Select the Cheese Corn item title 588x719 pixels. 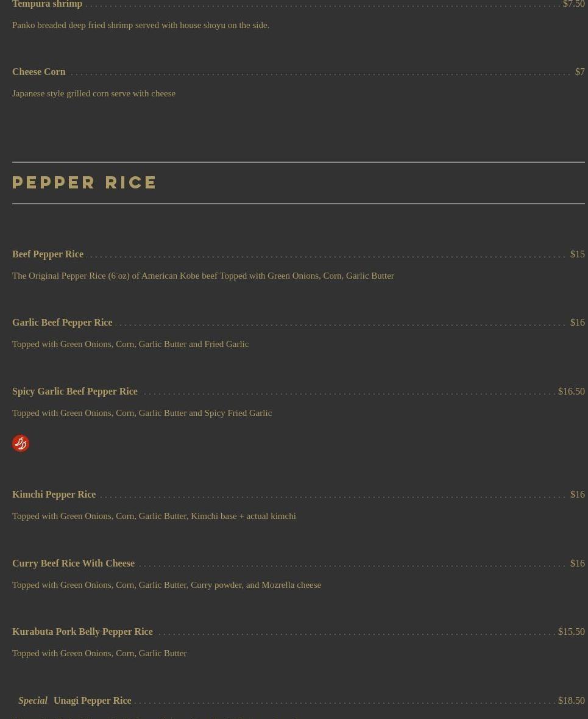(39, 72)
